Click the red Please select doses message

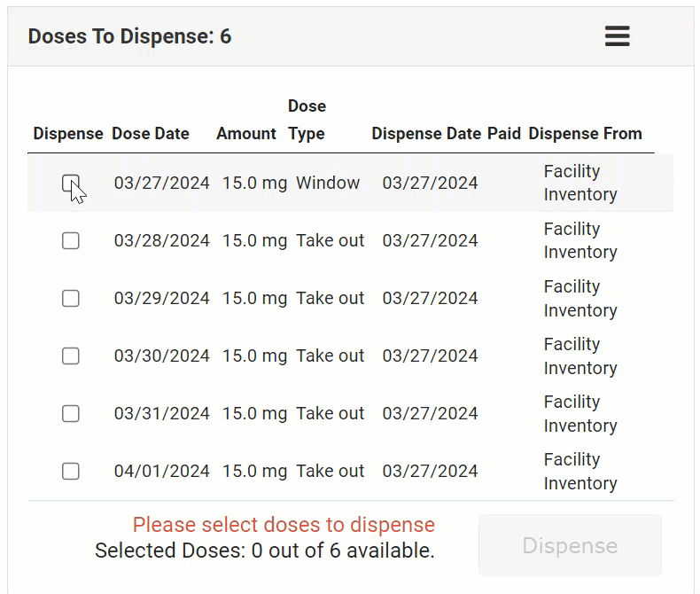pyautogui.click(x=284, y=525)
